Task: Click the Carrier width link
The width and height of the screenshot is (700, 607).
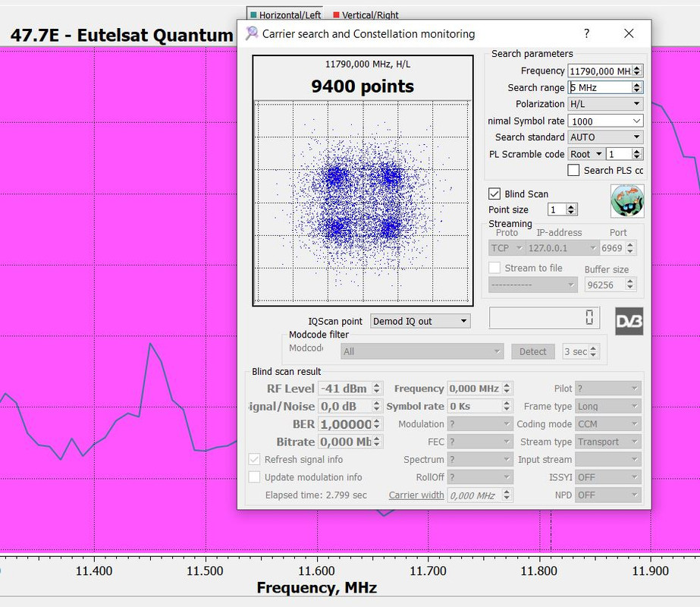Action: [416, 495]
